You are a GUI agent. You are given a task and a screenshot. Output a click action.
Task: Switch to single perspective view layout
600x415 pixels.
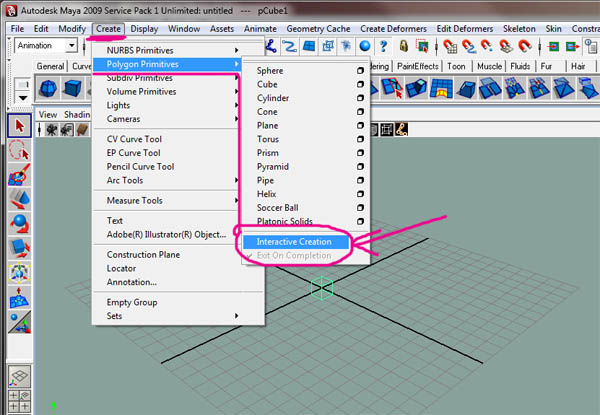[x=19, y=376]
